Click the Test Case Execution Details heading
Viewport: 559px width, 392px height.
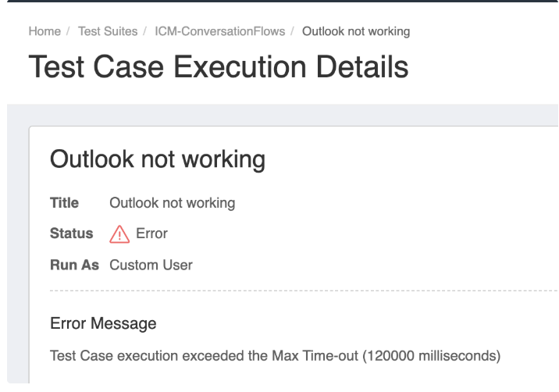pyautogui.click(x=219, y=67)
